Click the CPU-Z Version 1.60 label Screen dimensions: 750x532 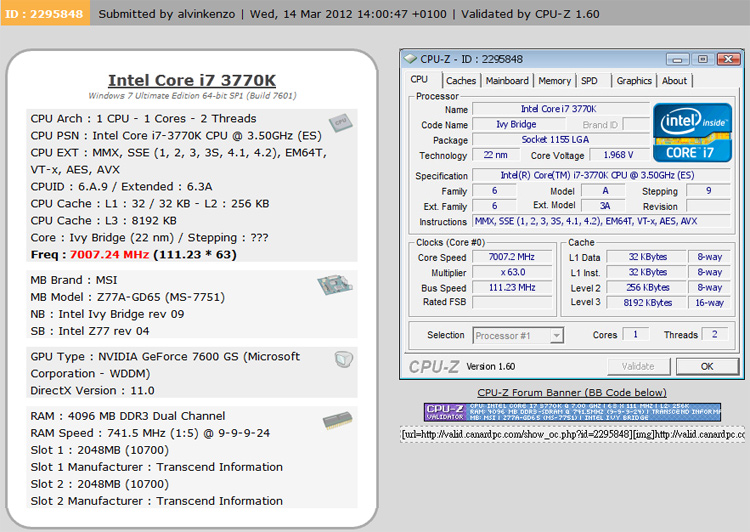click(491, 366)
